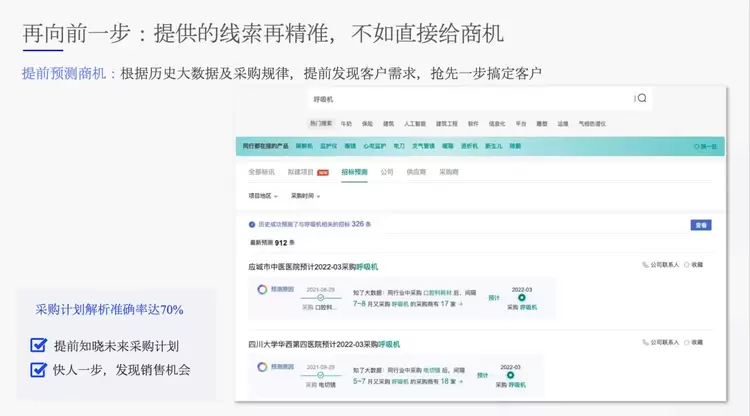This screenshot has height=416, width=750.
Task: Expand the 项目地区 filter dropdown
Action: [x=263, y=196]
